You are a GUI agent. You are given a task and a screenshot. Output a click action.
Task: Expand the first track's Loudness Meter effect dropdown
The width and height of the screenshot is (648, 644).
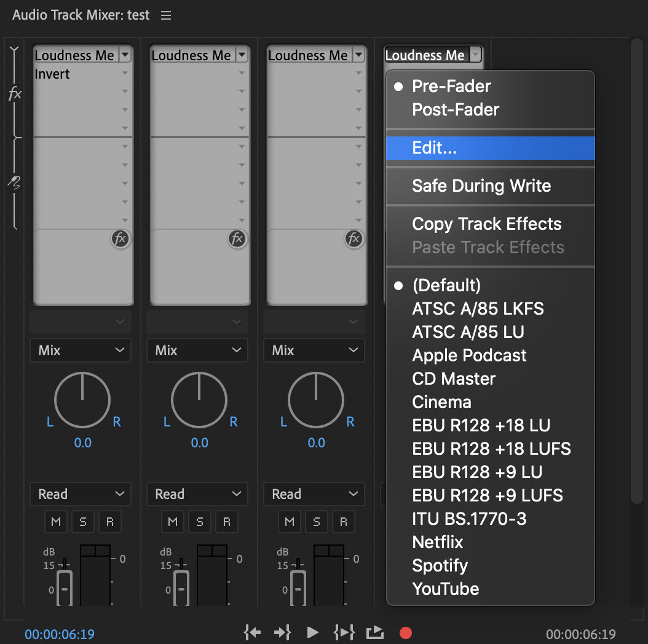(x=125, y=55)
